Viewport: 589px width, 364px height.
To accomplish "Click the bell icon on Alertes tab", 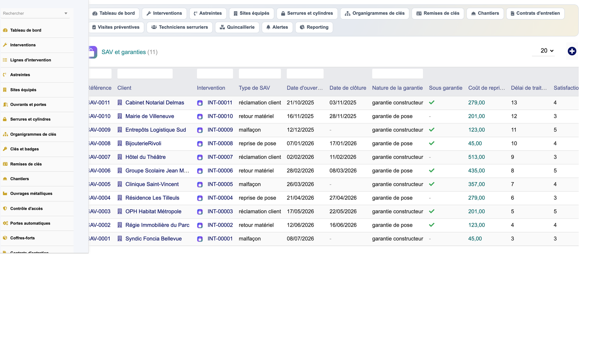I will pyautogui.click(x=268, y=27).
